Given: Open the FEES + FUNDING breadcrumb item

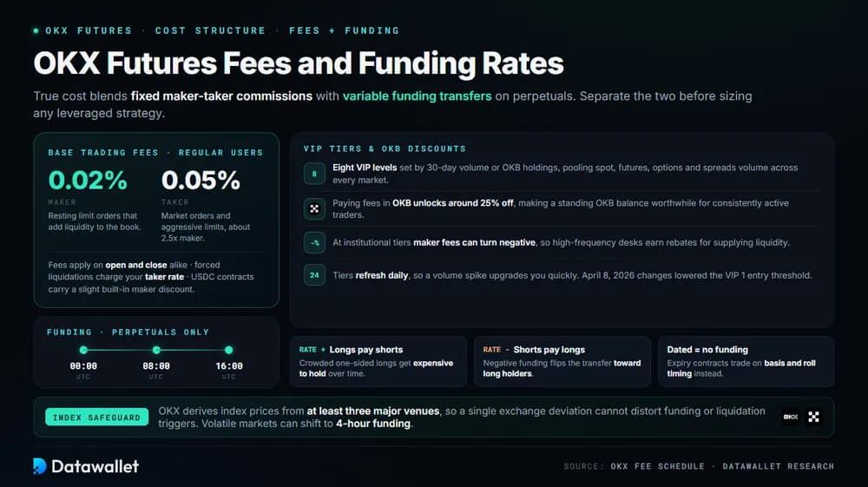Looking at the screenshot, I should click(345, 30).
